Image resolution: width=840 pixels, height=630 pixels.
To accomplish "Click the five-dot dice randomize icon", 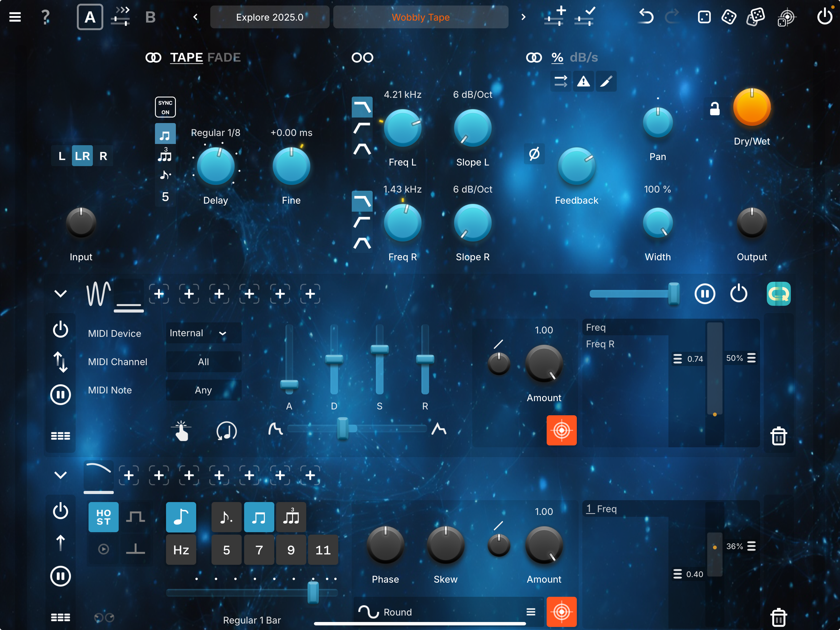I will (x=729, y=17).
